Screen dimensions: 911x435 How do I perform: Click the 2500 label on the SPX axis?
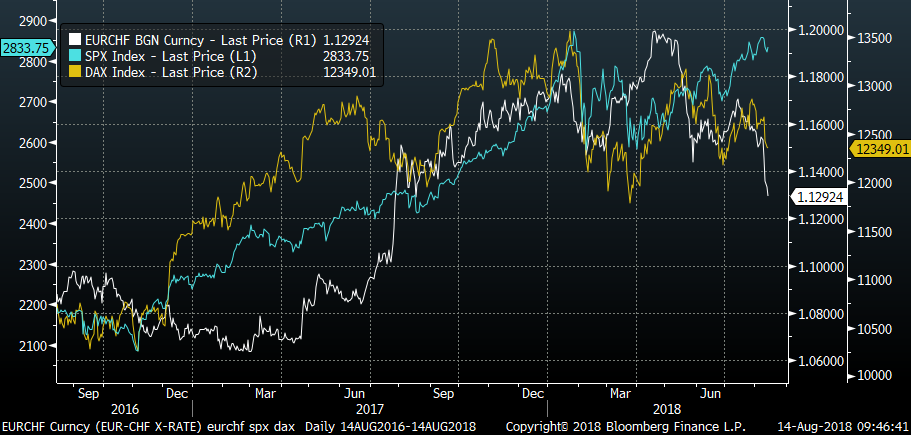(35, 184)
